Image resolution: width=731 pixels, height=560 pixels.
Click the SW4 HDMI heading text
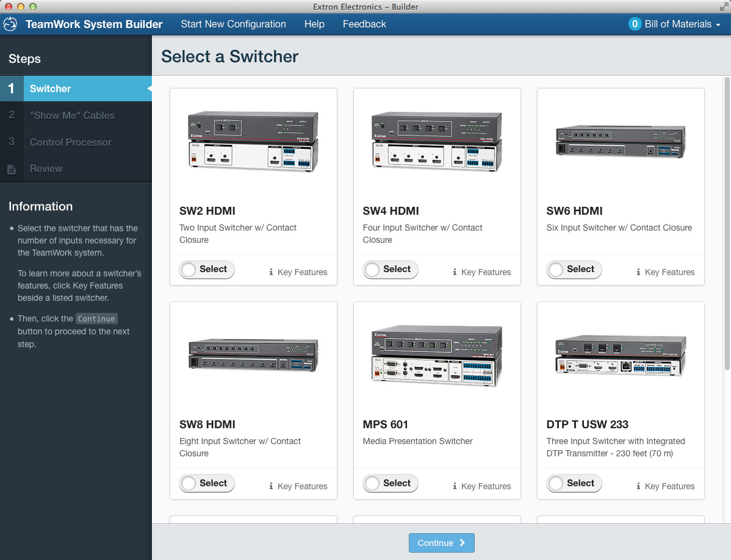coord(391,210)
